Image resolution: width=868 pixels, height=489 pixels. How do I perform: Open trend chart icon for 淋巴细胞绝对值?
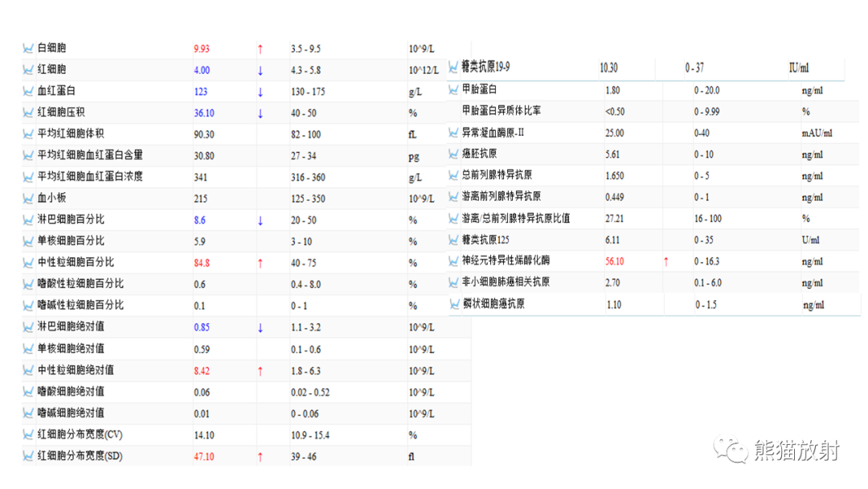(x=27, y=327)
